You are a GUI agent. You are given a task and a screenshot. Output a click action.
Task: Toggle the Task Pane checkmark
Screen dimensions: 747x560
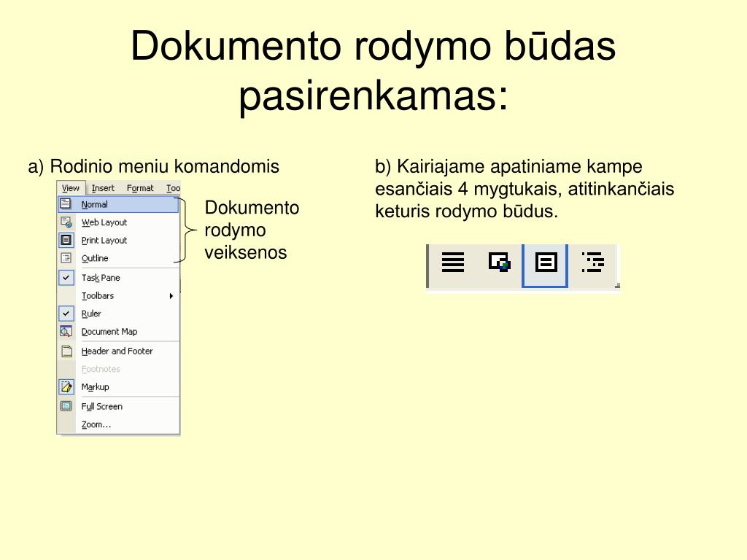click(x=66, y=278)
